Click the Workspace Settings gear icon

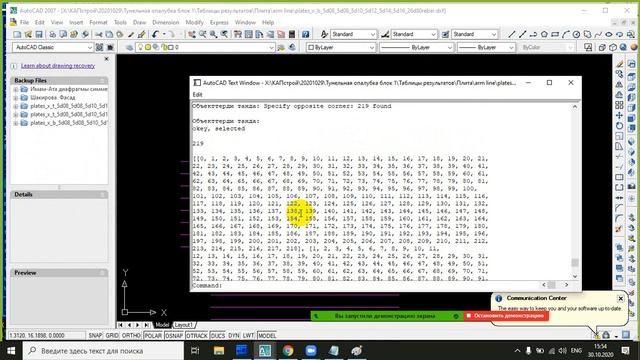[x=99, y=47]
